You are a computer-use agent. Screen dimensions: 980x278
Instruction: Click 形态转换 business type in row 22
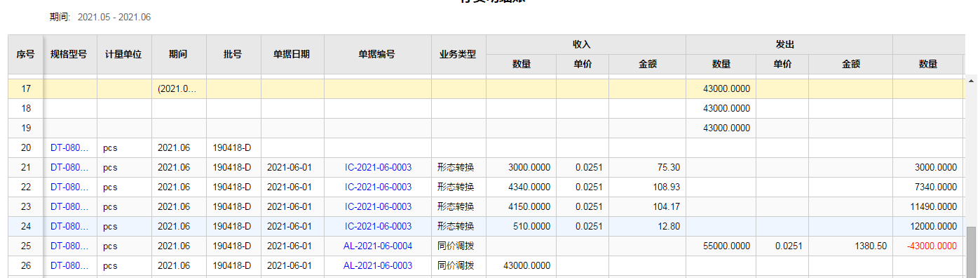[x=456, y=187]
